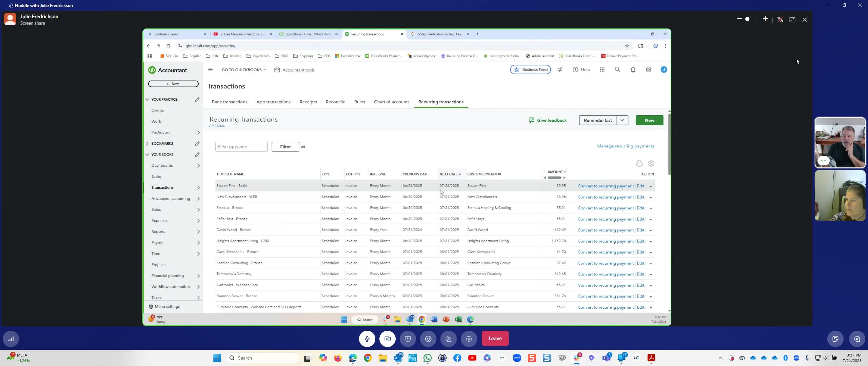Click the QuickBooks search magnifier
The image size is (868, 366).
click(x=617, y=69)
